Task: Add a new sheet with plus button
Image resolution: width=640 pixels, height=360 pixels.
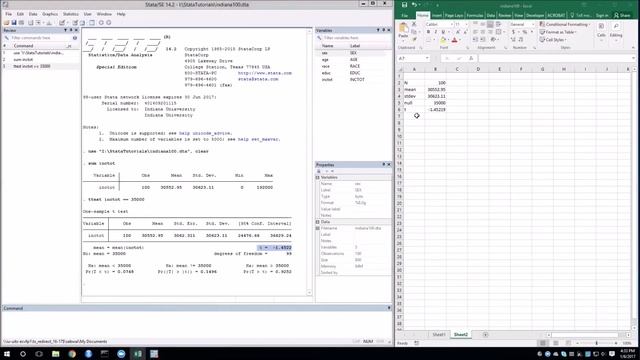Action: pos(485,335)
